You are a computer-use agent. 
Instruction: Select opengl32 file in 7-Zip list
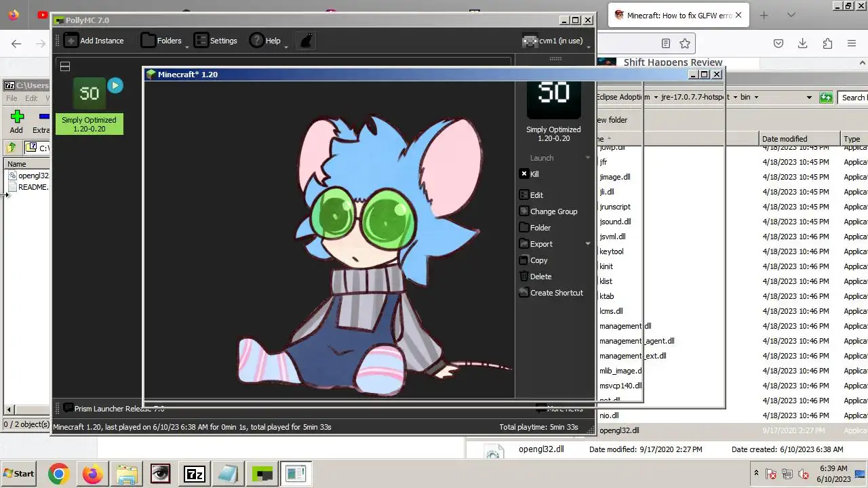28,176
